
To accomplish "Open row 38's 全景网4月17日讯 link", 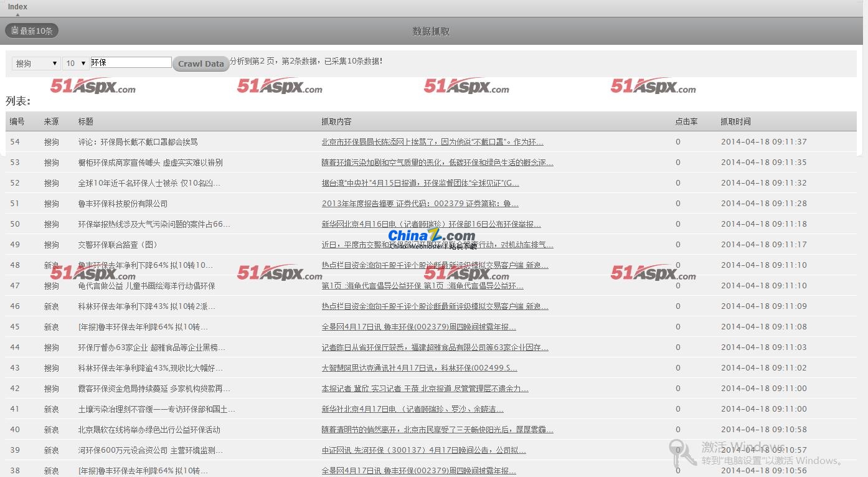I will [x=418, y=471].
